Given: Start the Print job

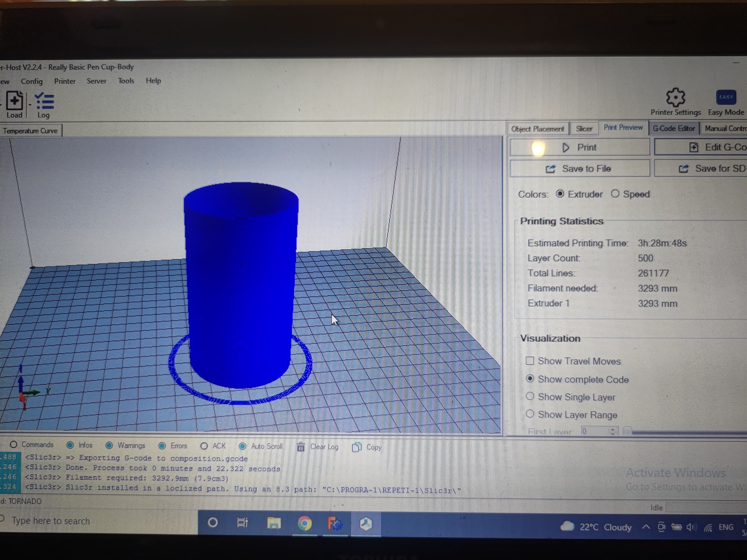Looking at the screenshot, I should click(580, 148).
